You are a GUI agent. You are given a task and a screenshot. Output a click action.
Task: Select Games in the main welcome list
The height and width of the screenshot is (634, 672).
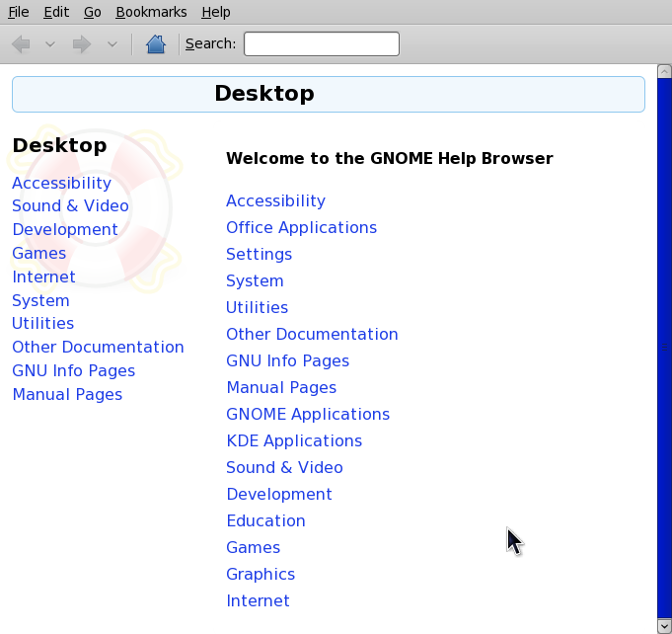coord(254,547)
